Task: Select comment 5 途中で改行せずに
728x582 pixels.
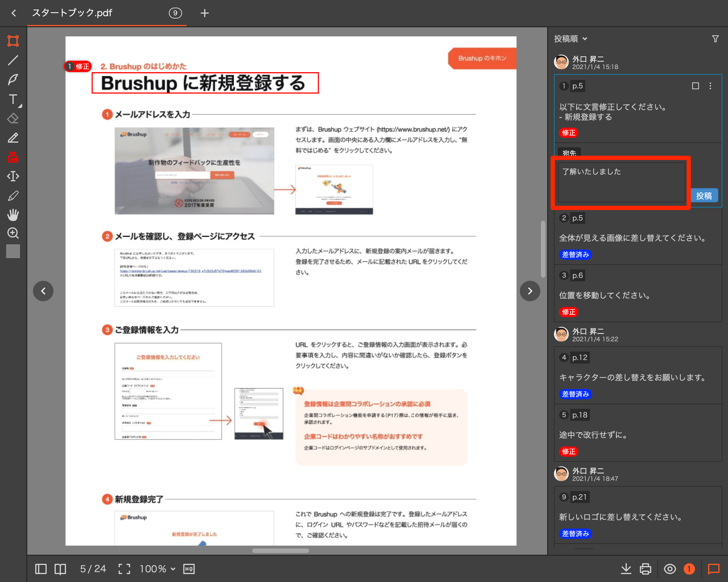Action: click(x=638, y=433)
